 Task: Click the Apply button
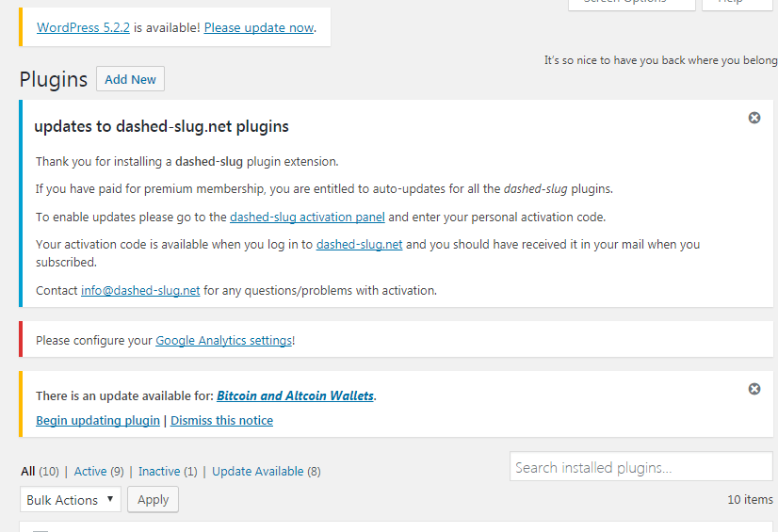pos(153,499)
